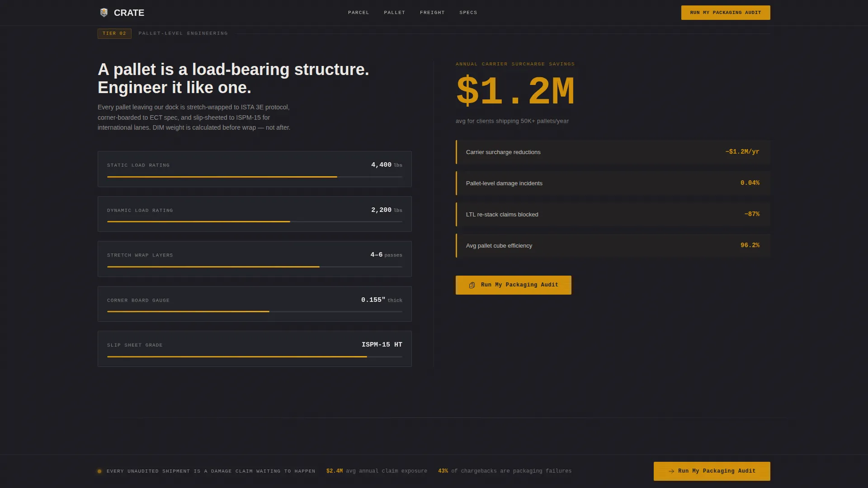Click the Pallet-Level Engineering section label
Viewport: 868px width, 488px height.
(183, 33)
